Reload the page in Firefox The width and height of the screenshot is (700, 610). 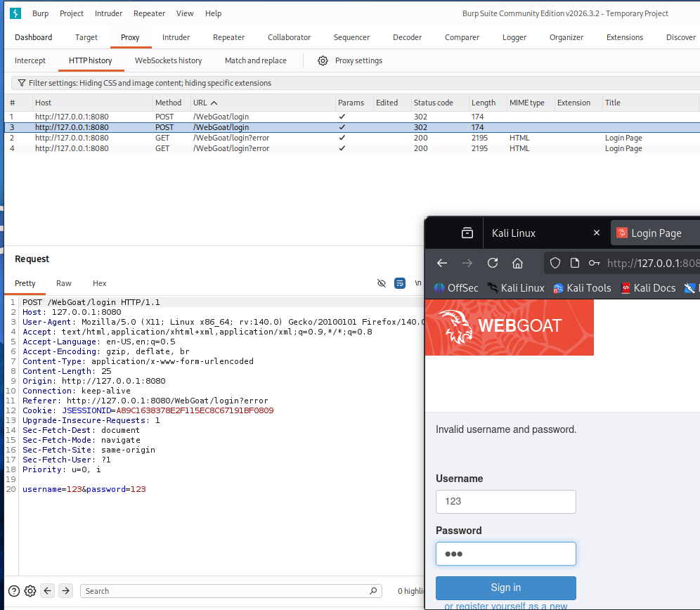[x=493, y=263]
